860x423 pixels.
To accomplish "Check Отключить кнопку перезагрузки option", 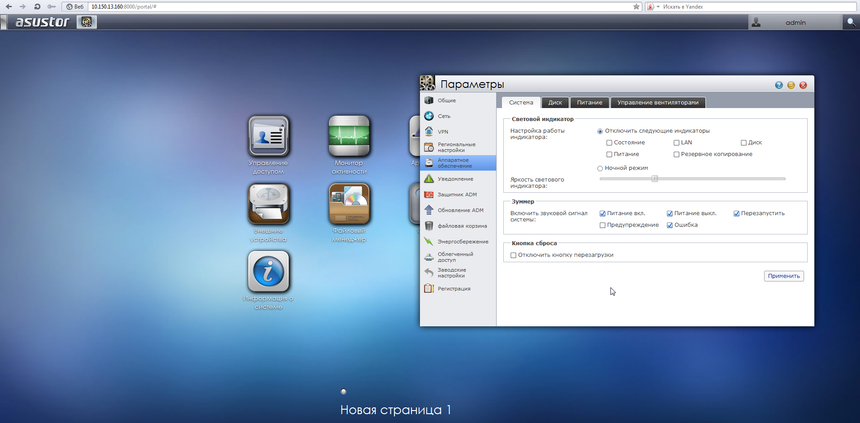I will [514, 255].
